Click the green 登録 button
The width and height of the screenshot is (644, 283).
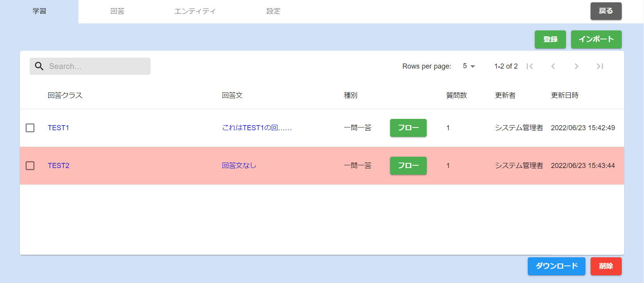[x=550, y=39]
